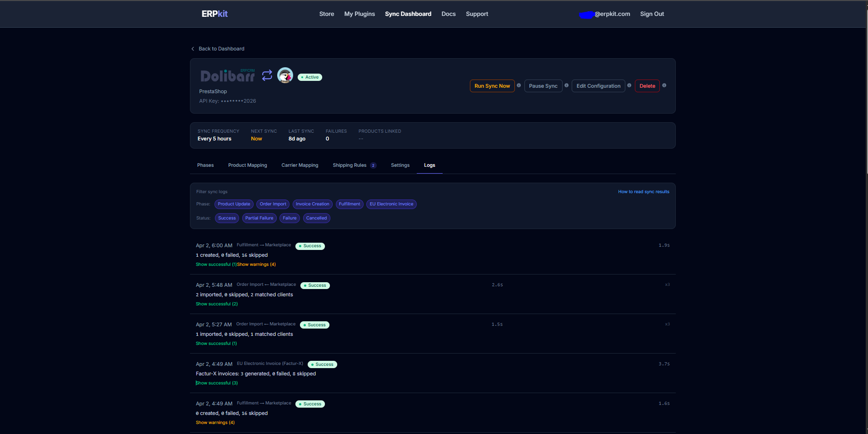Click the info icon beside the Delete button
Screen dimensions: 868x434
coord(664,85)
